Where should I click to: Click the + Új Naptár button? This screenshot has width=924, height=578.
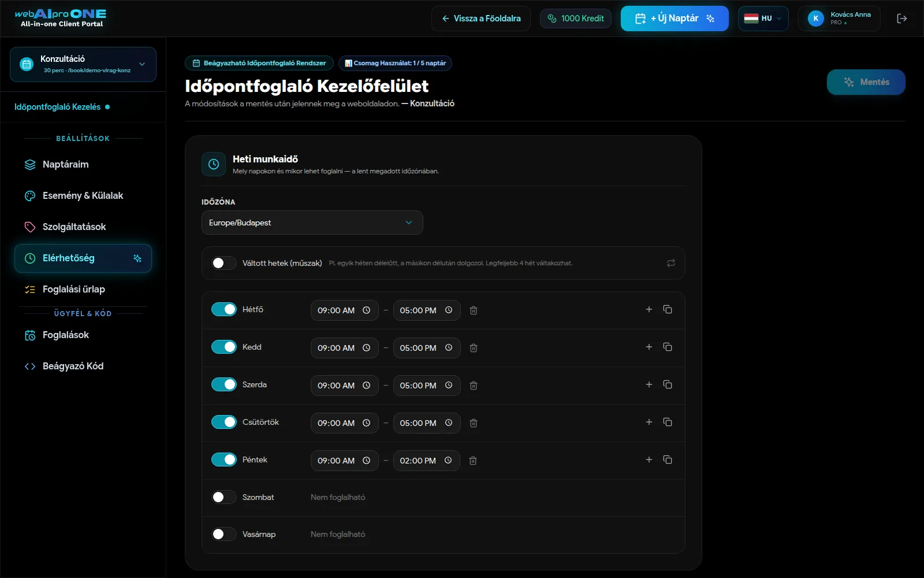pyautogui.click(x=675, y=18)
